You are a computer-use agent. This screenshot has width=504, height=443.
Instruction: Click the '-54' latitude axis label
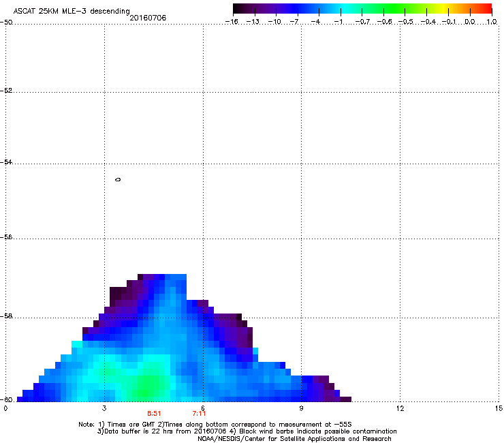pos(6,162)
